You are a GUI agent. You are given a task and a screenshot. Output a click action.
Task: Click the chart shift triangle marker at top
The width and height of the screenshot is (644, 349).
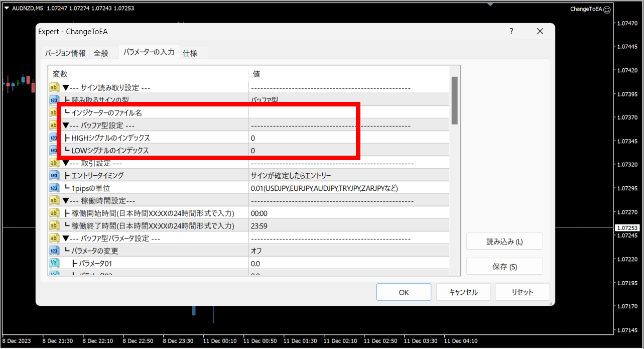(x=491, y=4)
